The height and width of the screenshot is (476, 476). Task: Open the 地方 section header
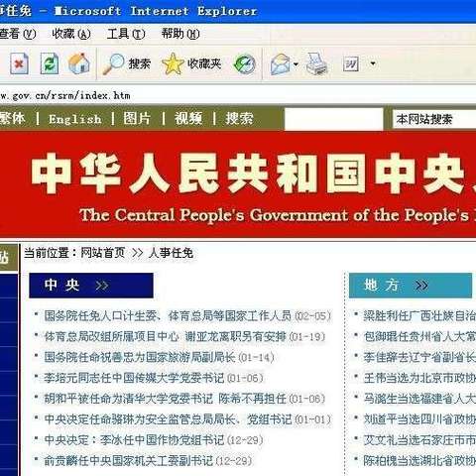tap(411, 286)
